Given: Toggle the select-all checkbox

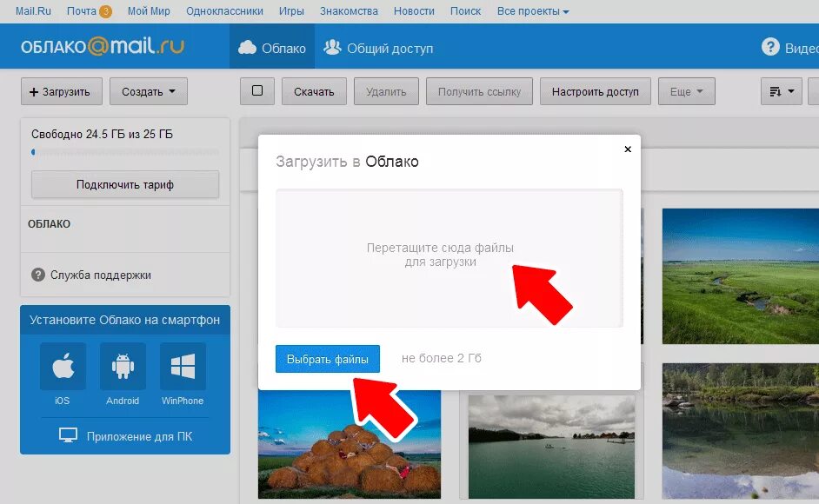Looking at the screenshot, I should click(x=257, y=91).
